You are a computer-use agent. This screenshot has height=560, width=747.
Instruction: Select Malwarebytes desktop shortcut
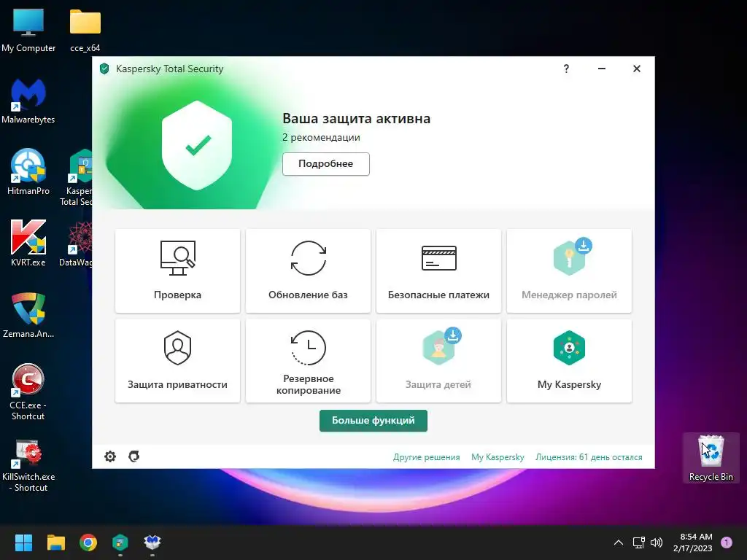tap(28, 101)
